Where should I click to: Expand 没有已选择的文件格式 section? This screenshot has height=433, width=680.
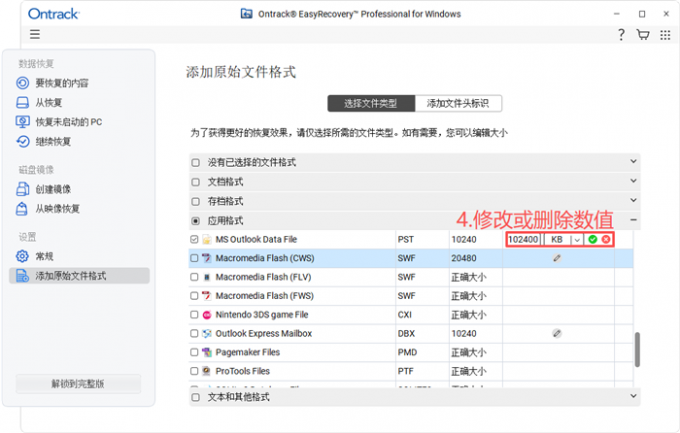coord(633,161)
